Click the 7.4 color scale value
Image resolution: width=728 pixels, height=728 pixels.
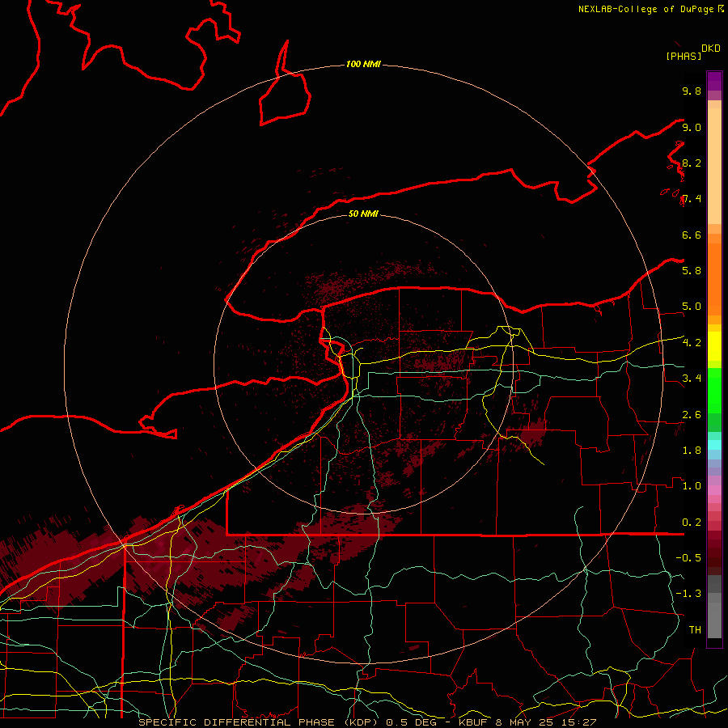[x=692, y=199]
